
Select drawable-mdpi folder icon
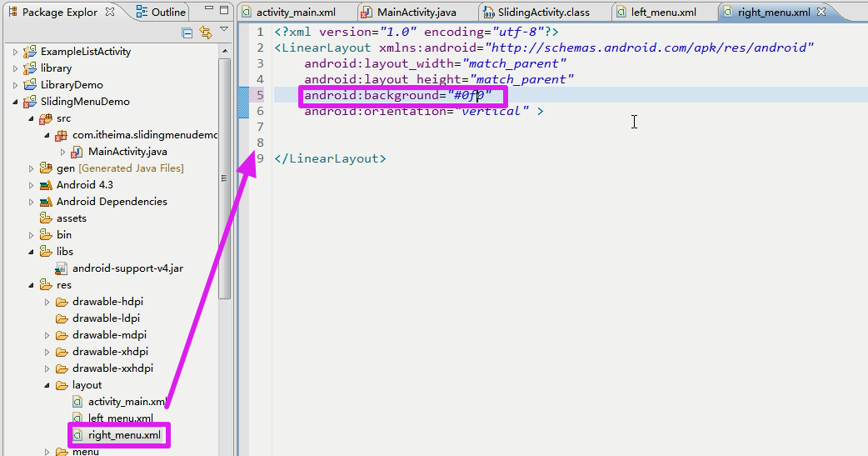(62, 335)
